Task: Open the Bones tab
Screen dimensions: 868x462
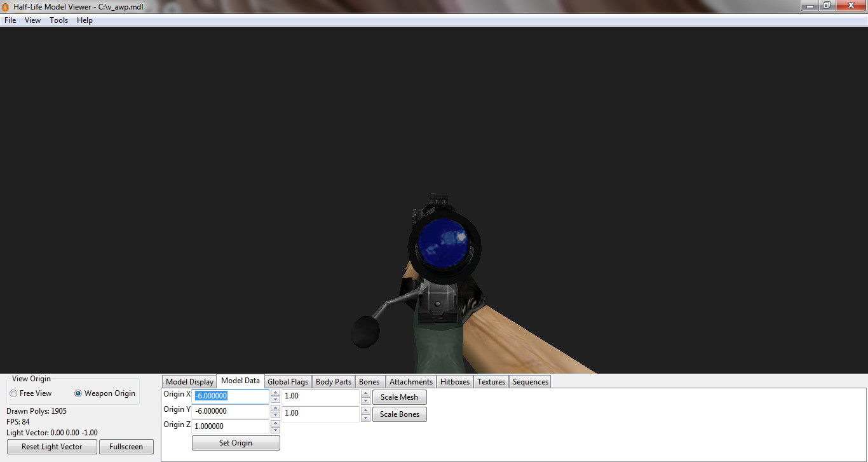Action: 369,382
